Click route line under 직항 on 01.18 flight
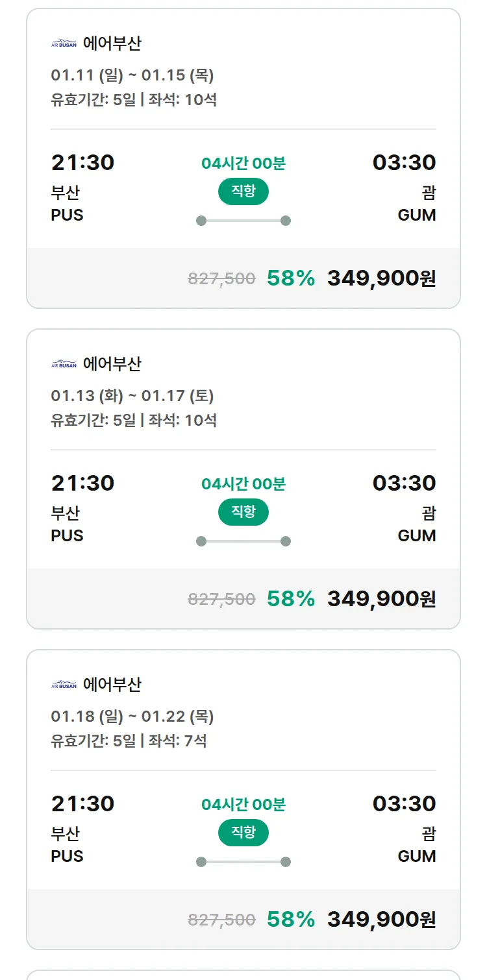Viewport: 487px width, 980px height. (243, 862)
